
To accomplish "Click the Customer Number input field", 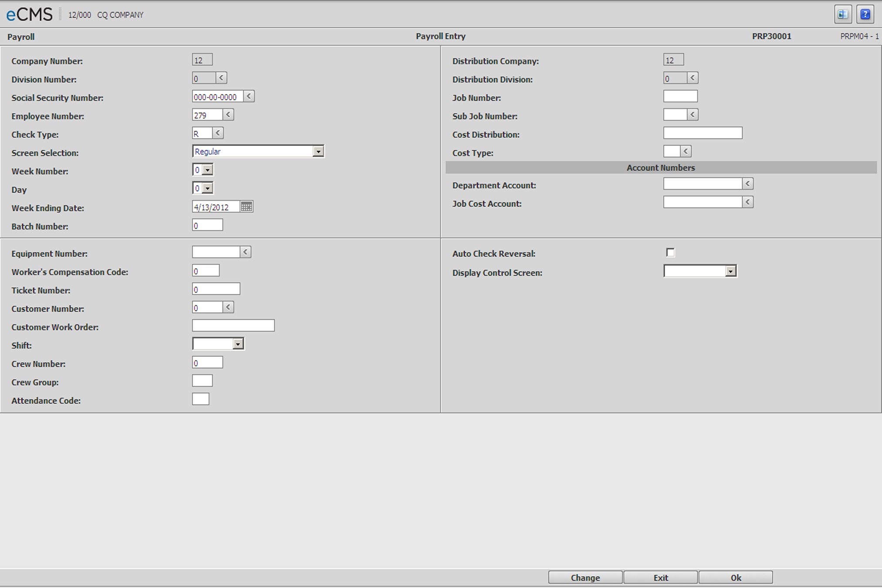I will (207, 307).
